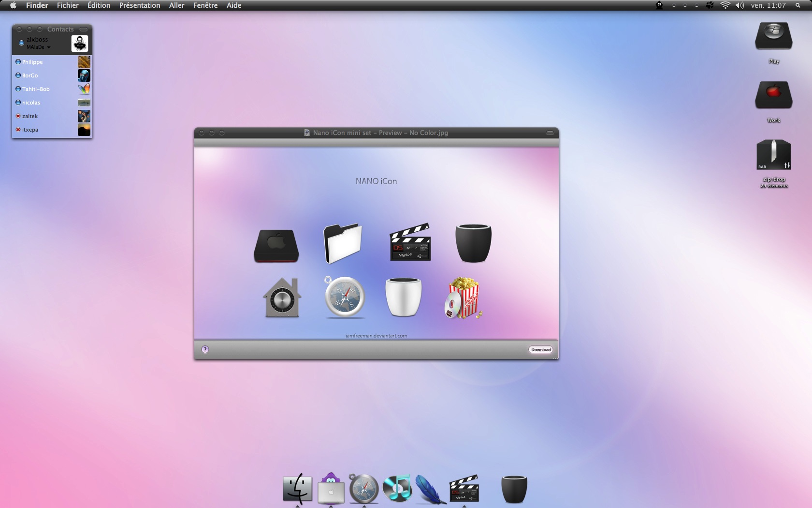Open the Apple menu
This screenshot has width=812, height=508.
[x=13, y=5]
